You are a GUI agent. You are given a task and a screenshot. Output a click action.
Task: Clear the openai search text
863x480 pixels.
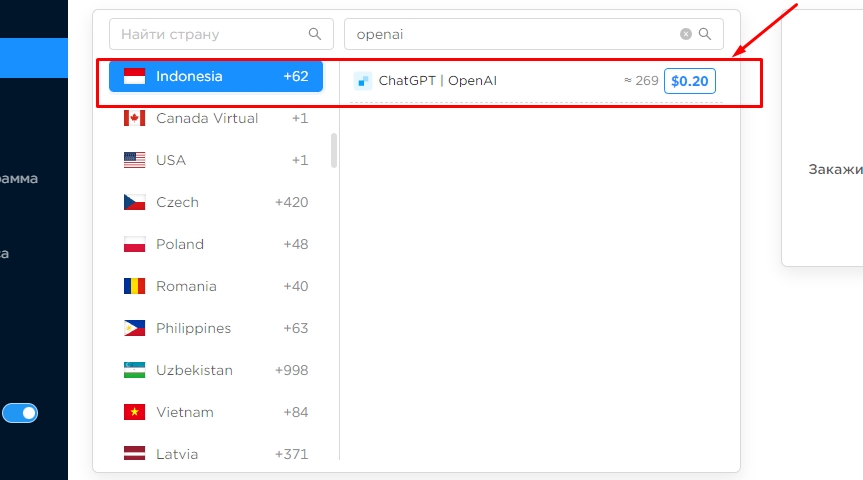tap(686, 34)
